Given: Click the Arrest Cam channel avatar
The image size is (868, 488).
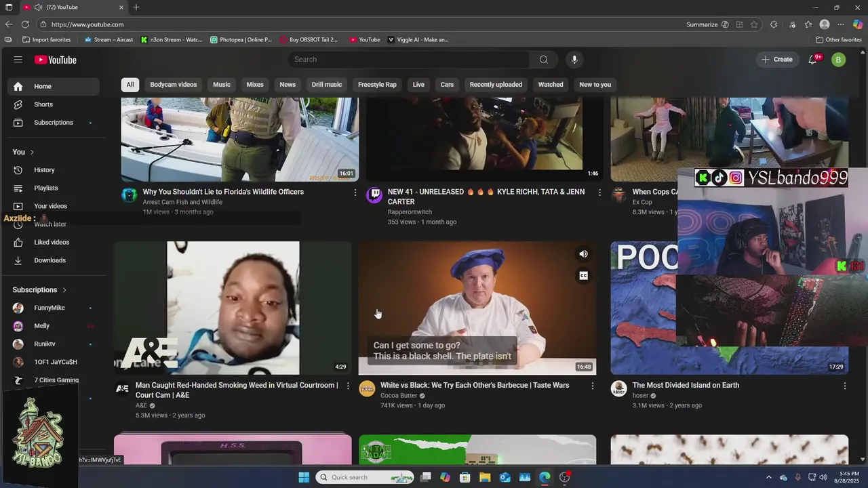Looking at the screenshot, I should [x=129, y=196].
